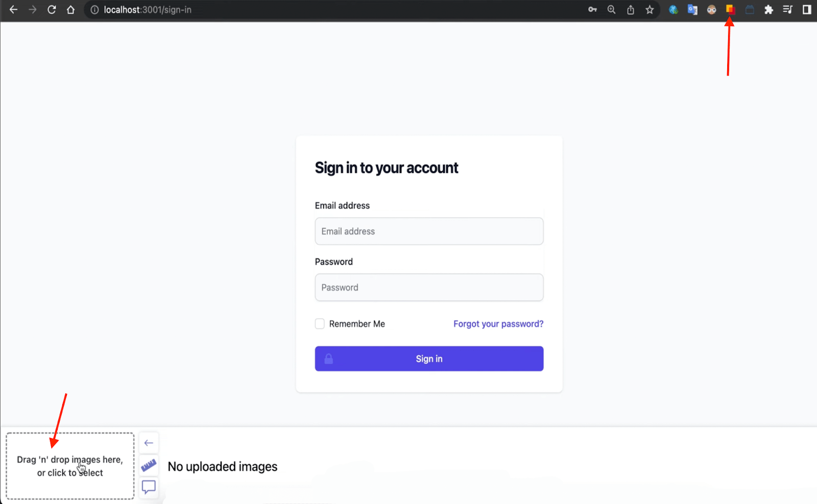Open the Google Translate extension

(692, 10)
